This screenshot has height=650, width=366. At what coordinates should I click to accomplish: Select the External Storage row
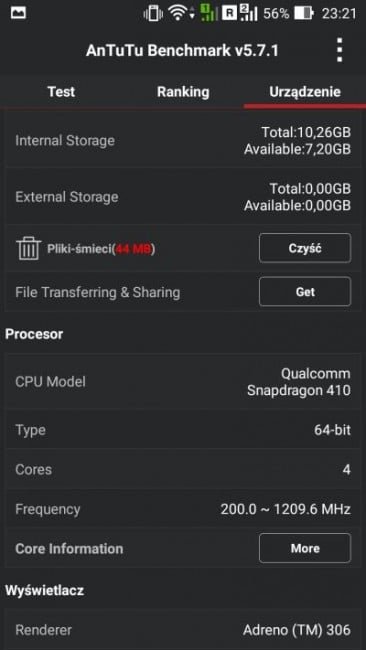(183, 197)
